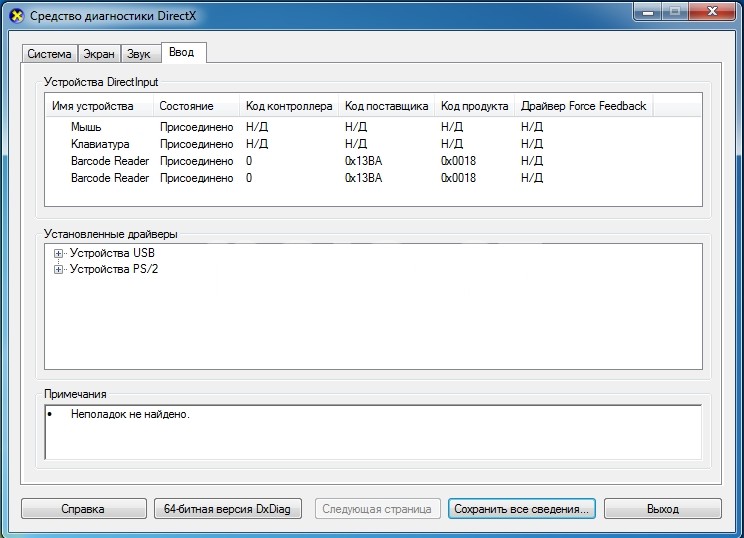This screenshot has height=538, width=744.
Task: Click the Справка button
Action: [82, 509]
